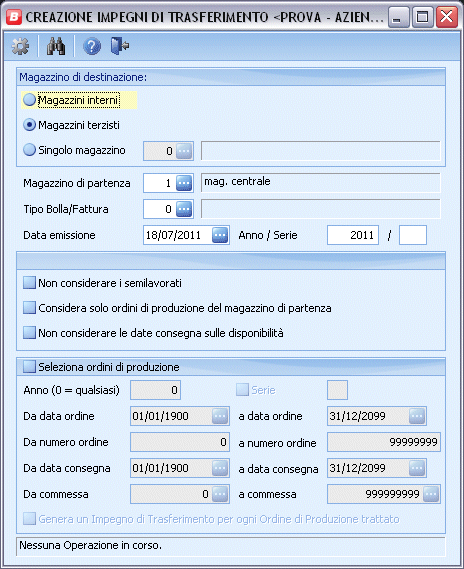The image size is (464, 569).
Task: Click the gear (process) toolbar icon
Action: coord(20,46)
